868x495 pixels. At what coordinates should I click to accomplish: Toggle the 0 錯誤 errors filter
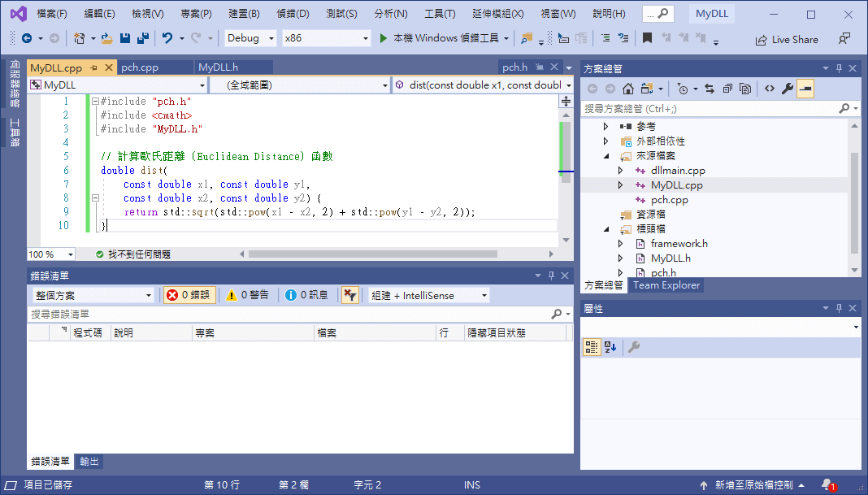pyautogui.click(x=189, y=295)
